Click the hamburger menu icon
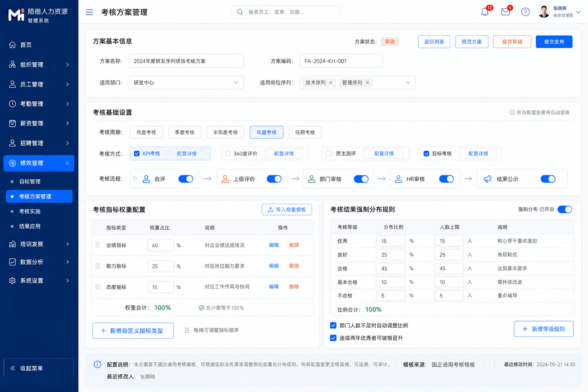Screen dimensions: 588x392 [89, 12]
